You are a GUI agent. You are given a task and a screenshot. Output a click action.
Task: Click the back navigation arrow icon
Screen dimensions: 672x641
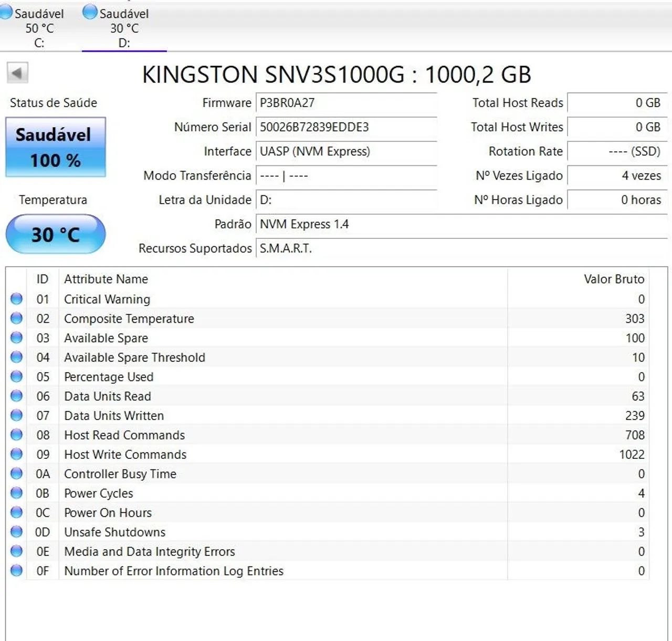click(x=18, y=73)
